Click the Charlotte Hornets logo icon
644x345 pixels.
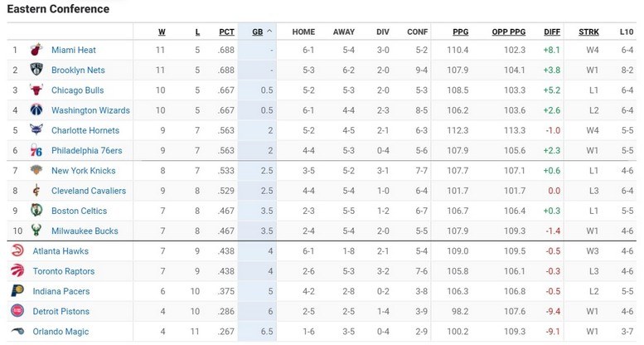coord(36,130)
